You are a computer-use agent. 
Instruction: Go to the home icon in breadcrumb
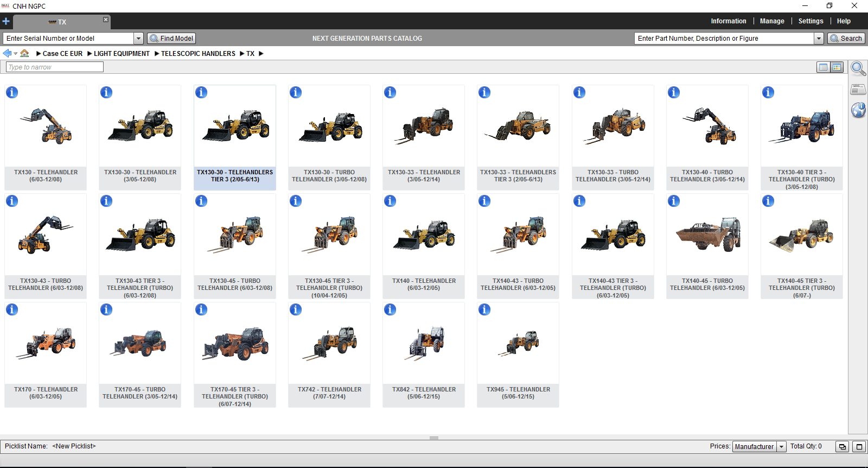[24, 53]
